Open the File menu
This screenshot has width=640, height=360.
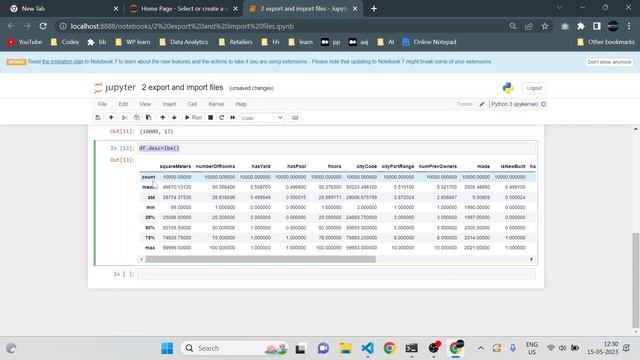[102, 104]
